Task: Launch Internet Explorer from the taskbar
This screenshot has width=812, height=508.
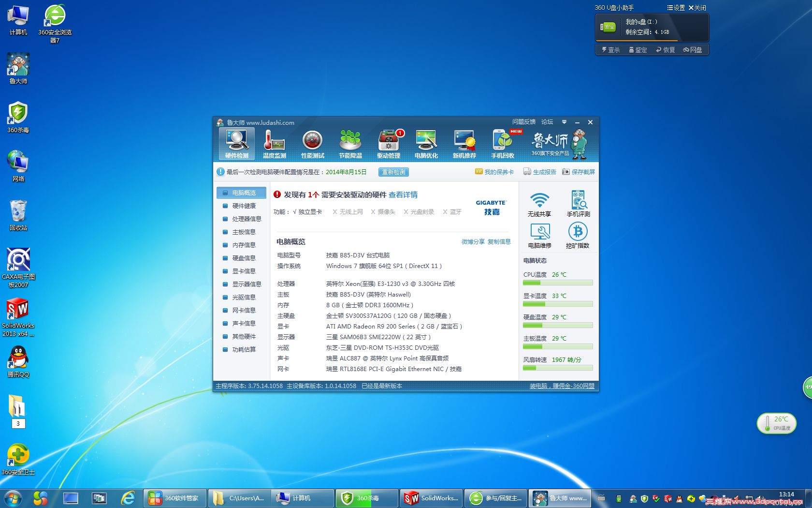Action: [x=128, y=498]
